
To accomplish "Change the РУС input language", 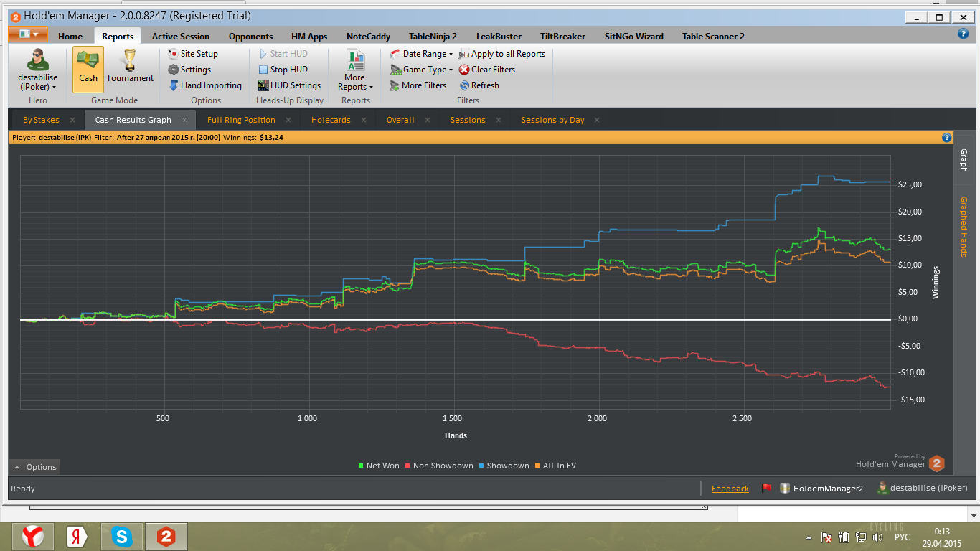I will 903,537.
